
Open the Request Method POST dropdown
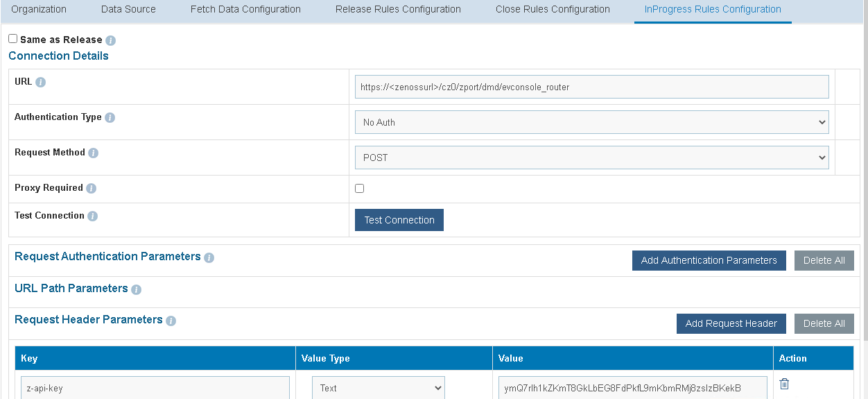591,158
